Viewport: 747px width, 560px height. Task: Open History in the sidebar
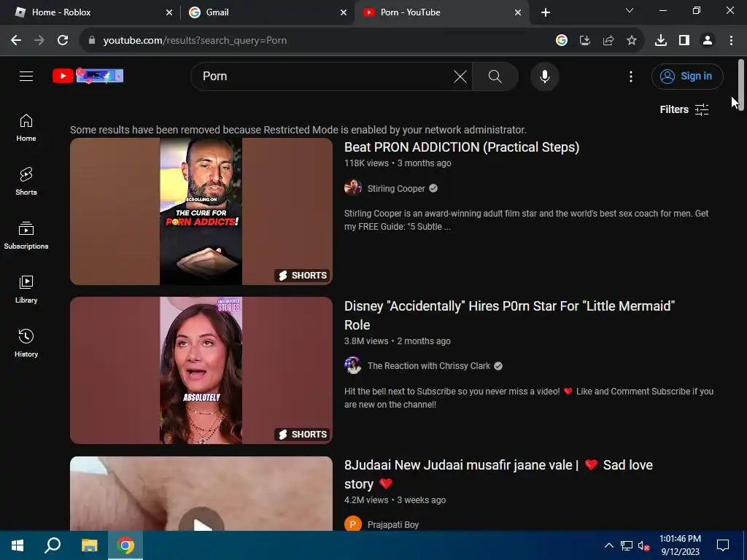coord(26,343)
